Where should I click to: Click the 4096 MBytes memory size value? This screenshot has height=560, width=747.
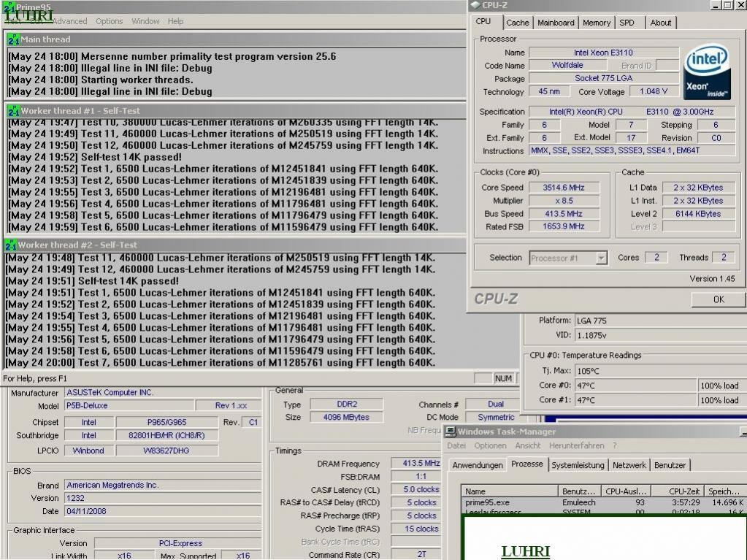[x=346, y=417]
